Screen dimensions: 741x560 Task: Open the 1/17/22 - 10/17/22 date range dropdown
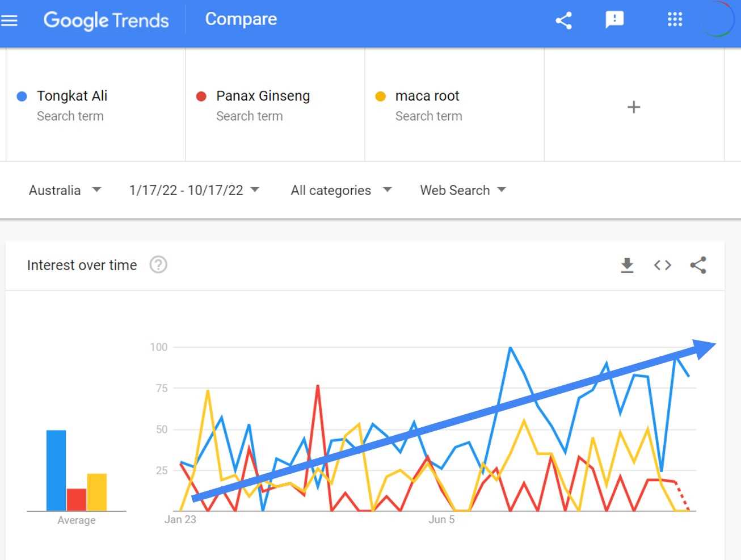pos(194,190)
